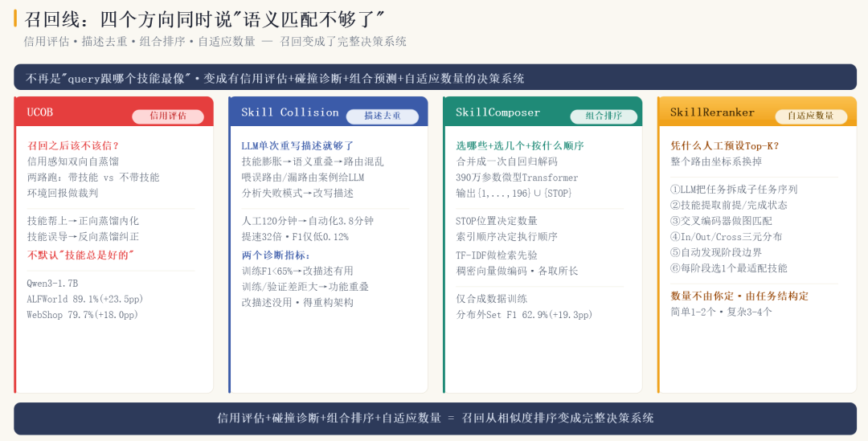Click the line 训练F1<65%→改描述有用
Viewport: 868px width, 441px height.
[297, 272]
